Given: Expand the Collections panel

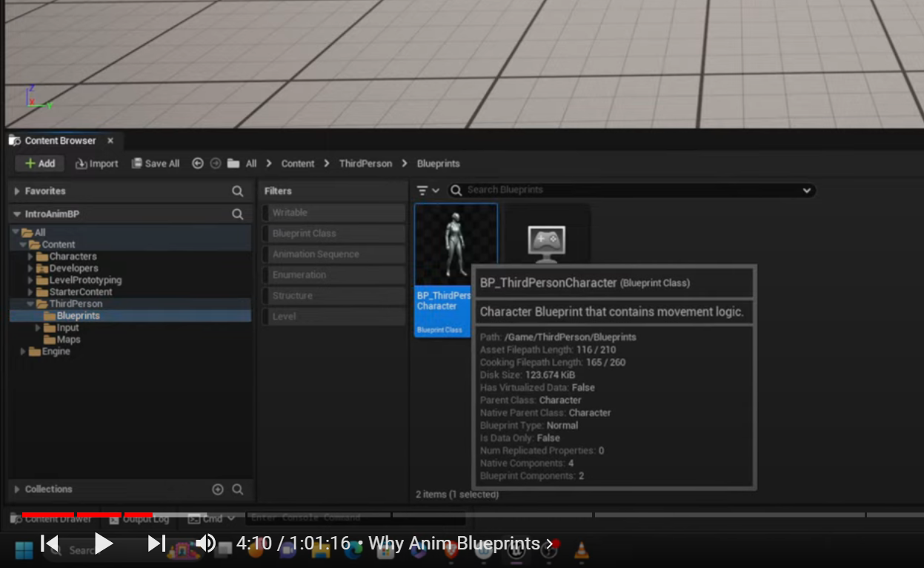Looking at the screenshot, I should point(17,489).
